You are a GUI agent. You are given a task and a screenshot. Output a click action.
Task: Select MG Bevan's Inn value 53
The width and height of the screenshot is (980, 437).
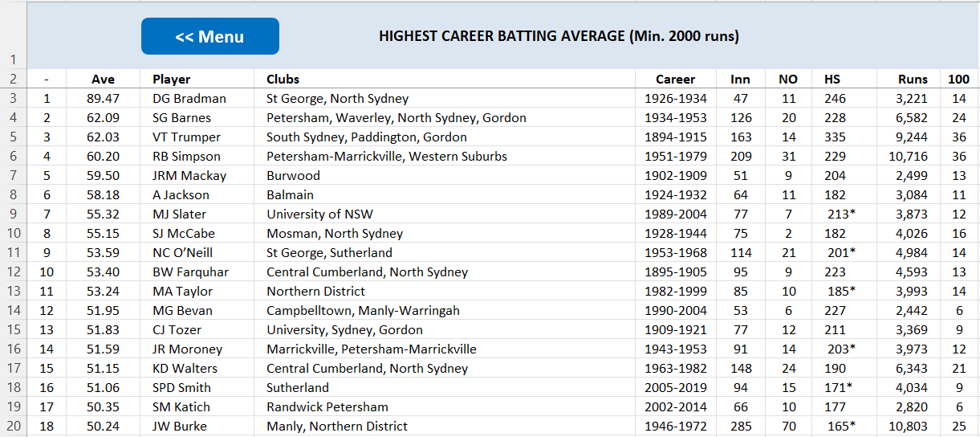click(x=741, y=310)
